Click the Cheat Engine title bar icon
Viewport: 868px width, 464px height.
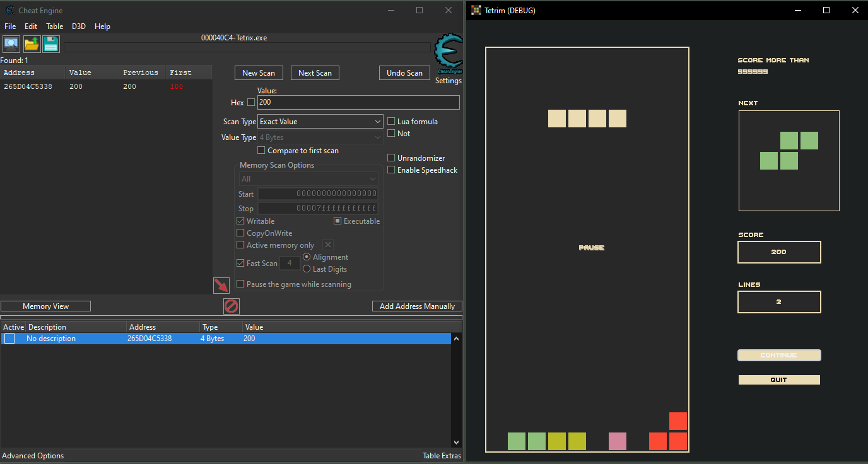click(x=10, y=10)
